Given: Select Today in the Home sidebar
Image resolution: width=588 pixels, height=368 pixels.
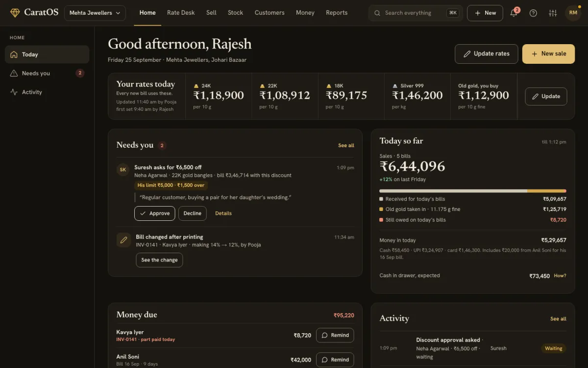Looking at the screenshot, I should pos(47,54).
